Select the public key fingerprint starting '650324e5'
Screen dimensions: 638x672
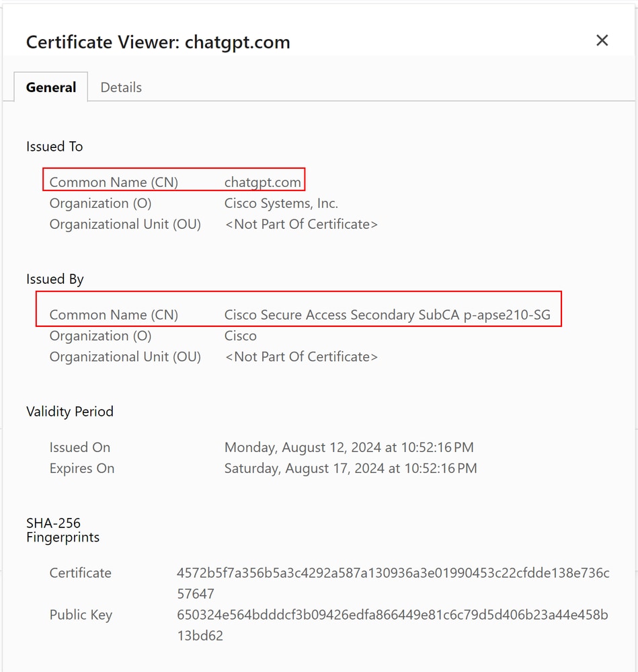[393, 626]
